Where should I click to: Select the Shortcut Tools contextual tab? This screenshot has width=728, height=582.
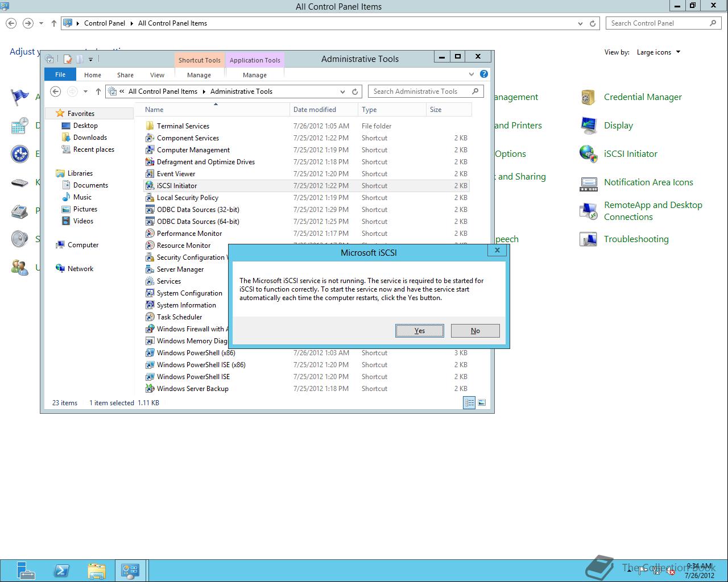pos(199,60)
